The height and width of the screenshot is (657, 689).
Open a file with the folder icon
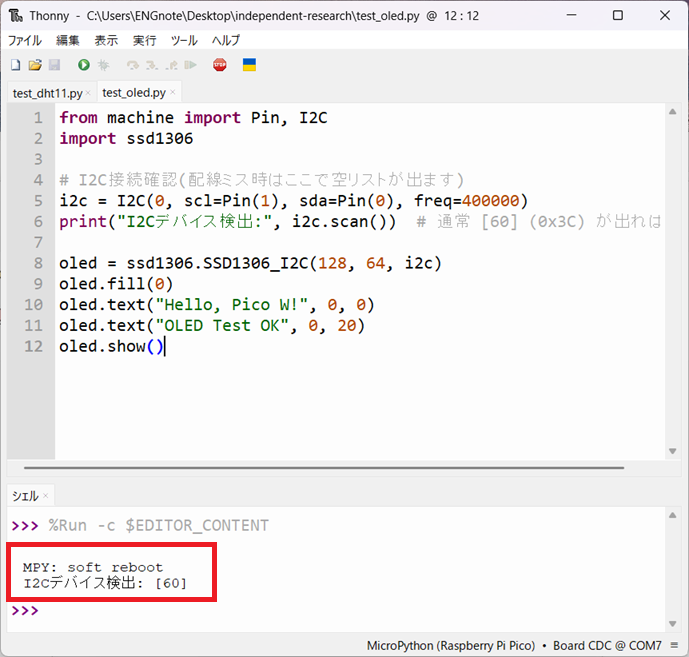click(35, 65)
